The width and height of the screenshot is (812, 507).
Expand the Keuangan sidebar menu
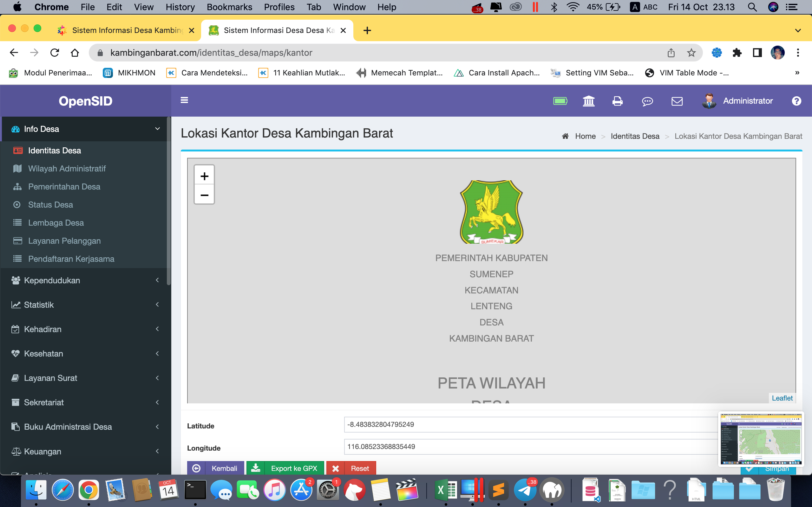point(42,451)
